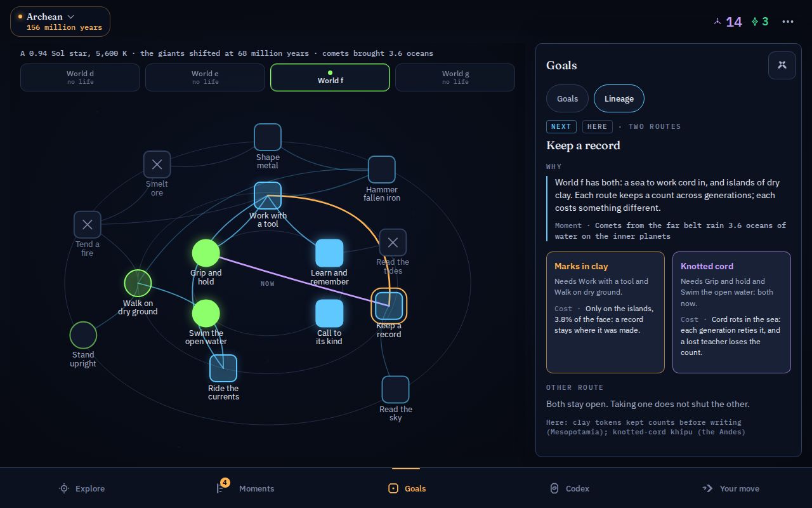Open the Codex section in bottom bar
Viewport: 812px width, 508px height.
[569, 488]
